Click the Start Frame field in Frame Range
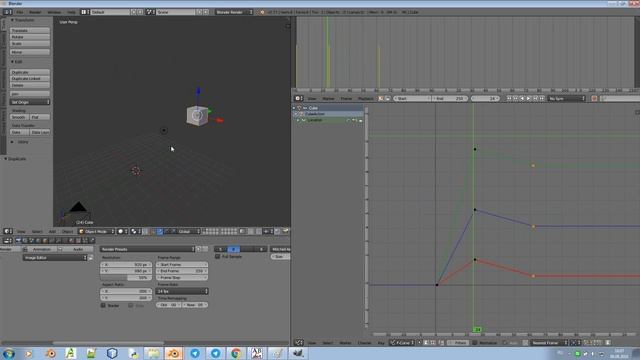This screenshot has height=360, width=640. [x=182, y=264]
